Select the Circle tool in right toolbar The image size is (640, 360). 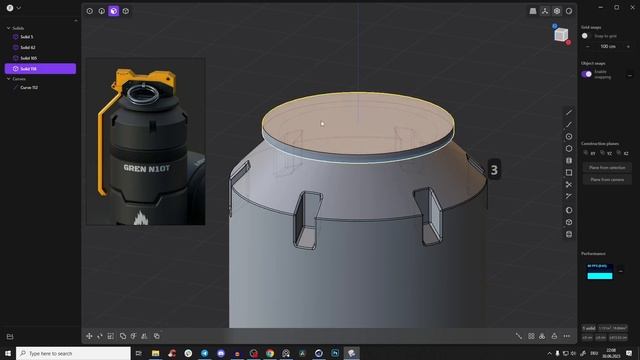tap(569, 137)
